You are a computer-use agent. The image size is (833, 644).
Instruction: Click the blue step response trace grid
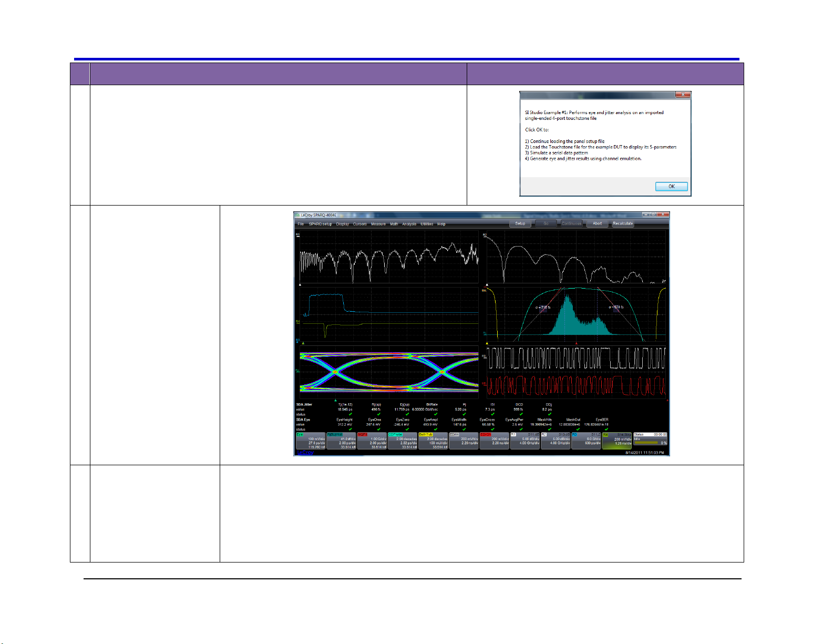click(389, 315)
